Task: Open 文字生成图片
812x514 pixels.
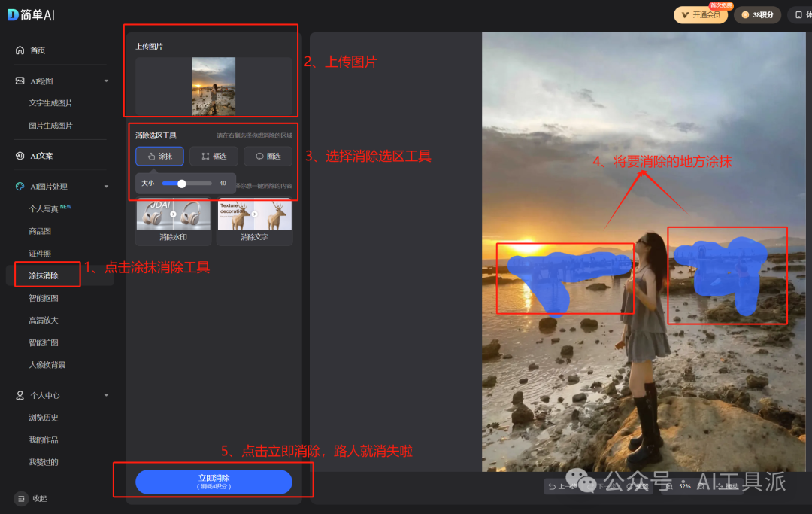Action: 51,103
